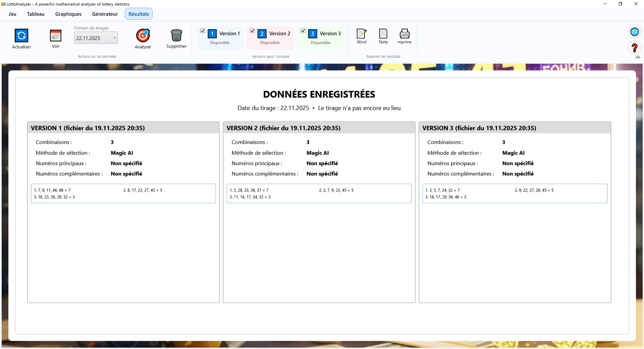Open the globe language icon
Screen dimensions: 644x349
tap(634, 32)
